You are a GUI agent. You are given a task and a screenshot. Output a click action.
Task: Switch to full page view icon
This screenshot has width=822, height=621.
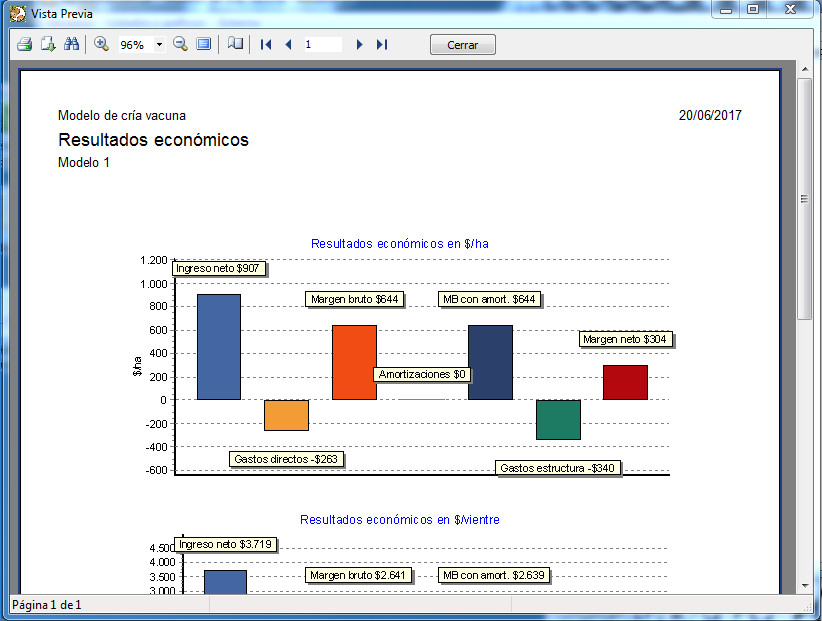203,45
